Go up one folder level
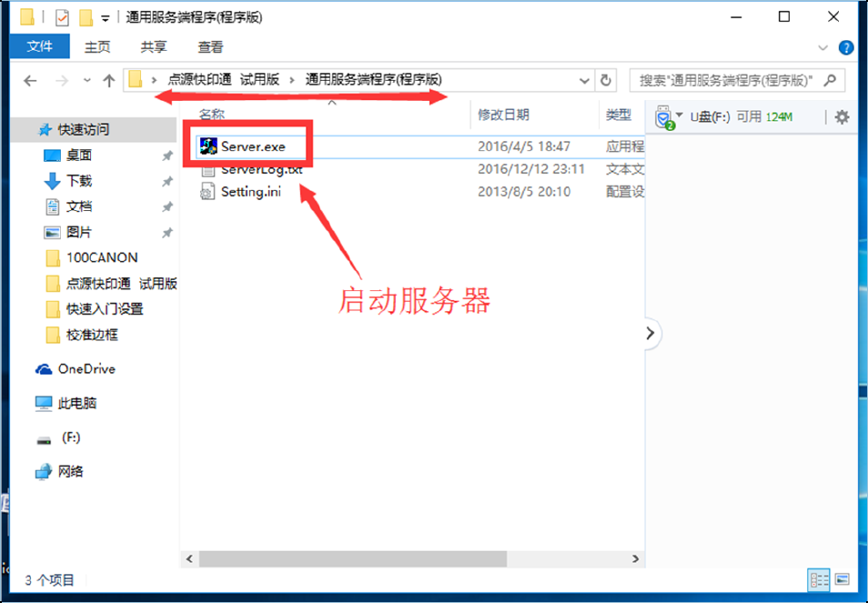This screenshot has height=603, width=868. point(108,81)
